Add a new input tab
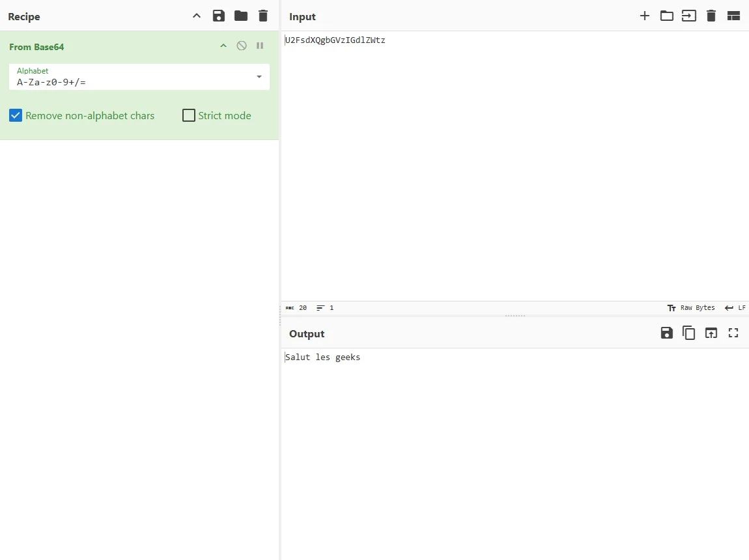 [x=644, y=16]
